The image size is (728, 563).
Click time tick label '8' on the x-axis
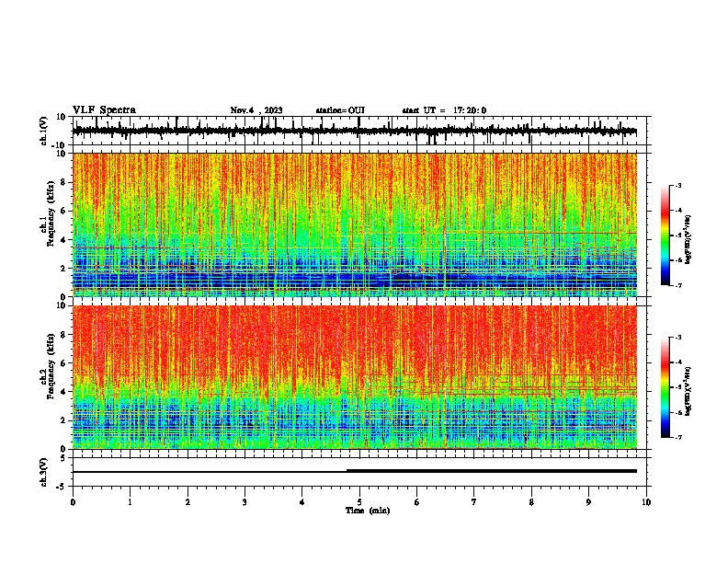coord(531,502)
